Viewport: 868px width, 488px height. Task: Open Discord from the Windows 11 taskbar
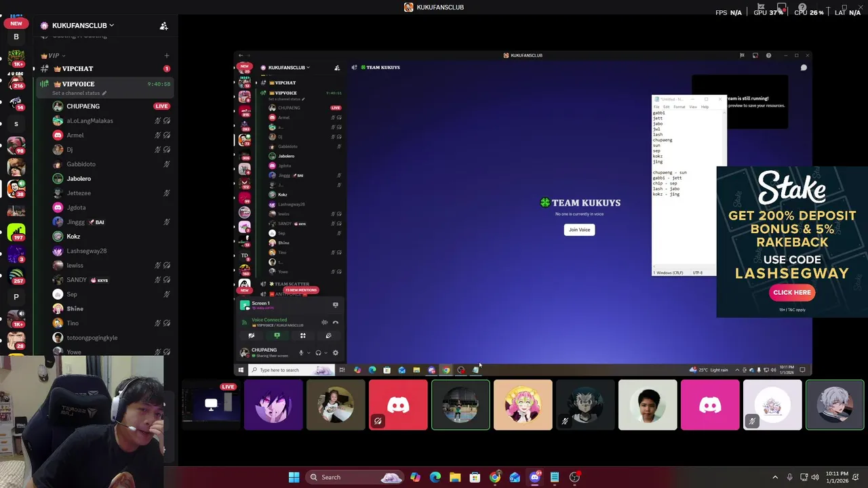(x=534, y=477)
